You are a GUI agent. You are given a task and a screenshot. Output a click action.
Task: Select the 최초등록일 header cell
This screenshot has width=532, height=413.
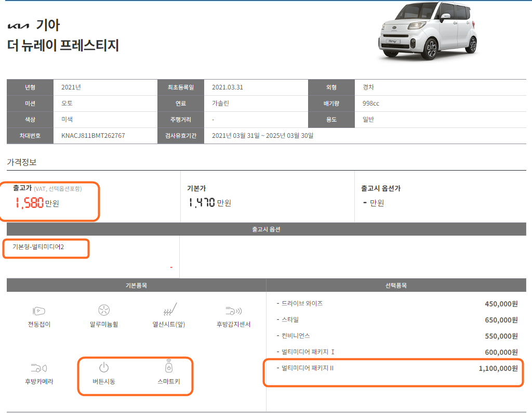coord(180,87)
